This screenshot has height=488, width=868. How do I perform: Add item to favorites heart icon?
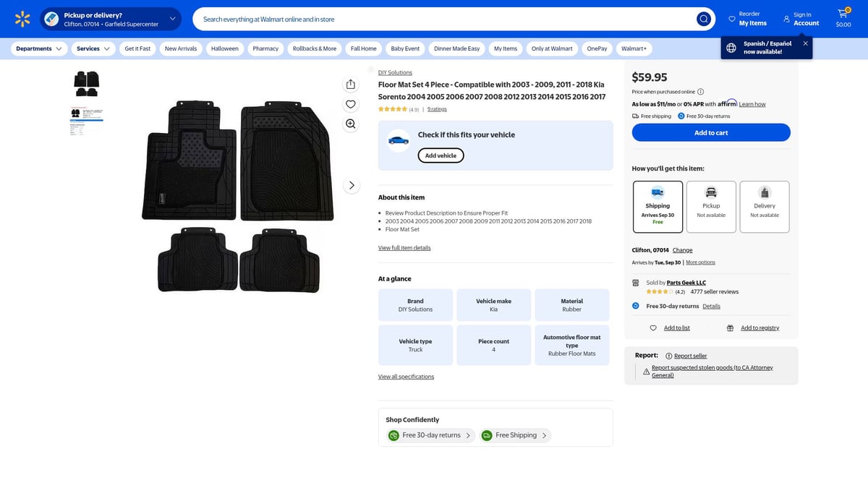pos(351,104)
